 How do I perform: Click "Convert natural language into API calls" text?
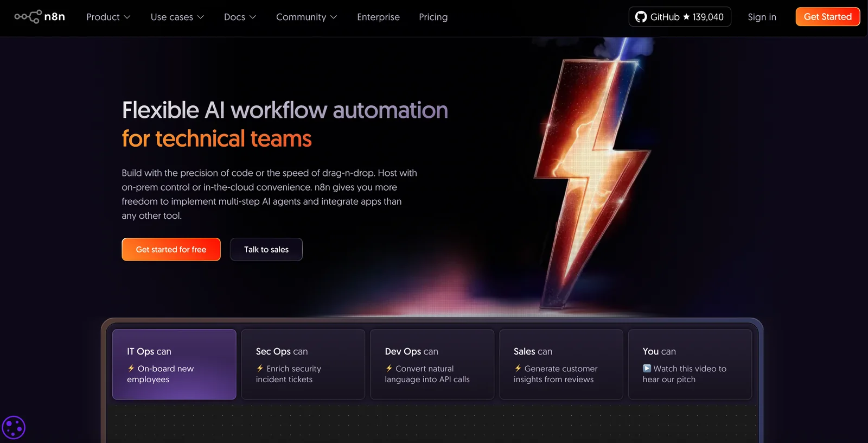(x=427, y=374)
